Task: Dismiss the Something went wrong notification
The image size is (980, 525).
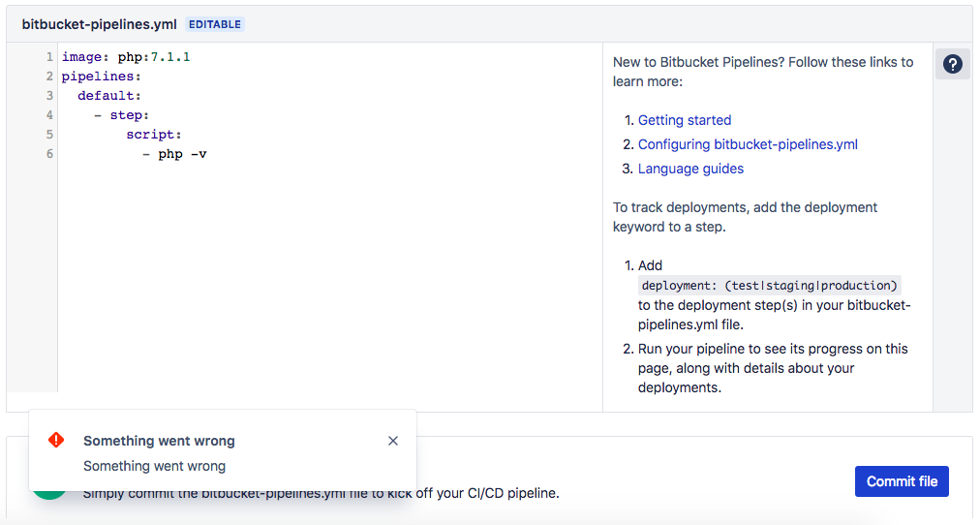Action: point(392,441)
